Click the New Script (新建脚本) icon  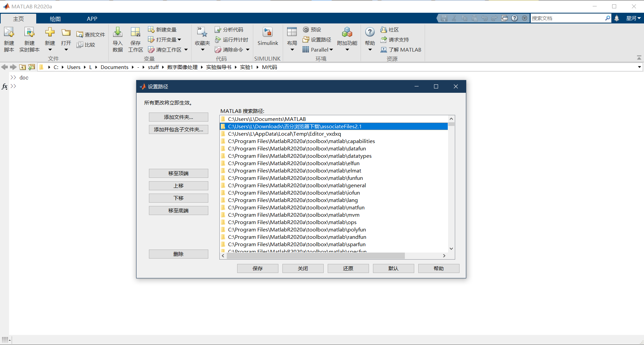[9, 32]
